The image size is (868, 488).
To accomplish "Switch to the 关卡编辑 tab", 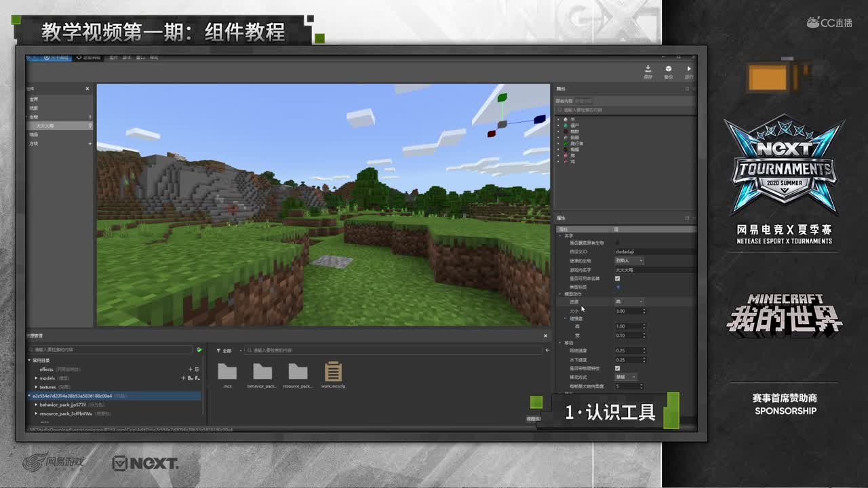I will 56,58.
